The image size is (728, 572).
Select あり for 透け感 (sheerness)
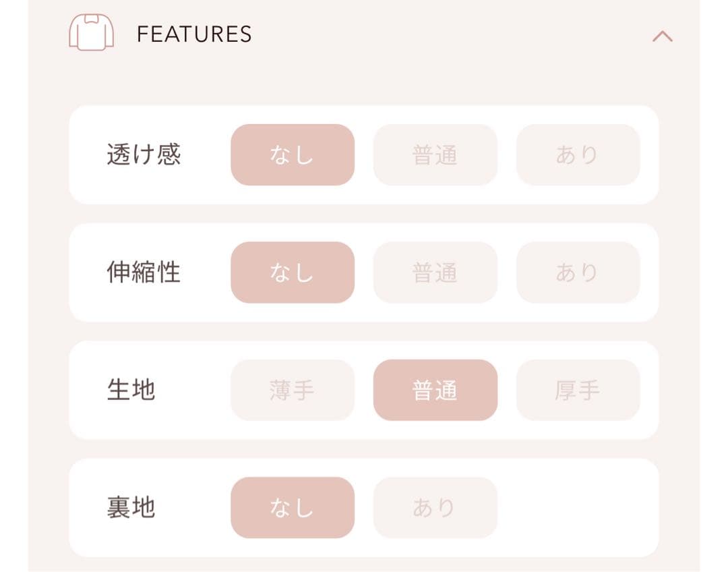tap(578, 154)
